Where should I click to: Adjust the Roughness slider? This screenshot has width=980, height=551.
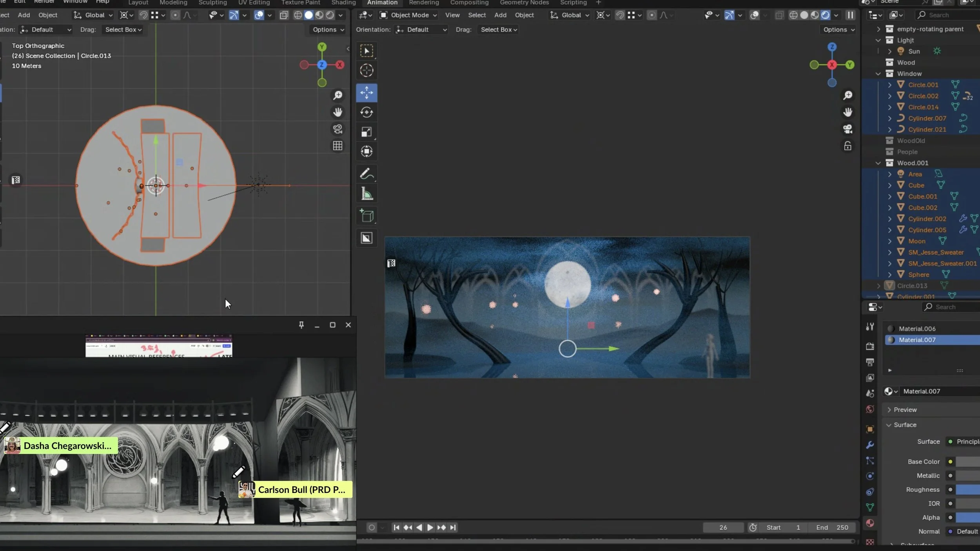[x=967, y=489]
